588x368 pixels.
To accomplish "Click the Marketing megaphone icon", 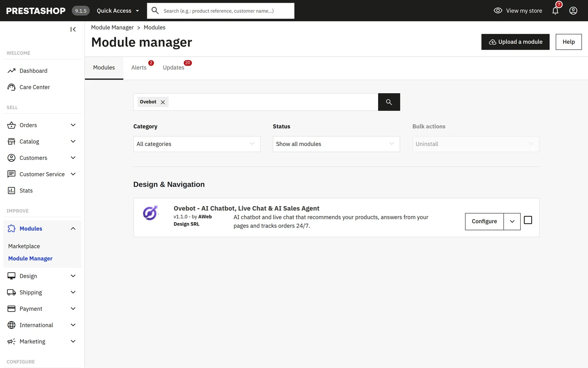I will (11, 341).
